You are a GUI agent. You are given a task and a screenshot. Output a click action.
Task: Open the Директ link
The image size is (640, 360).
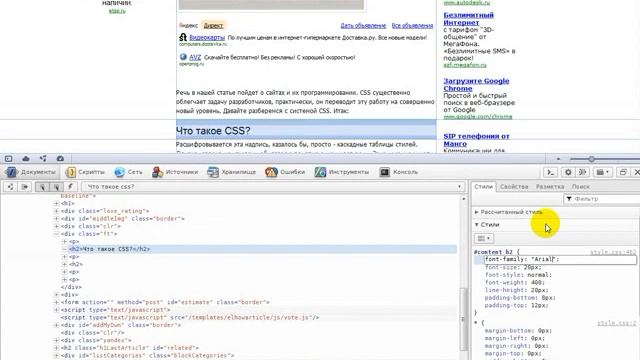pos(213,25)
